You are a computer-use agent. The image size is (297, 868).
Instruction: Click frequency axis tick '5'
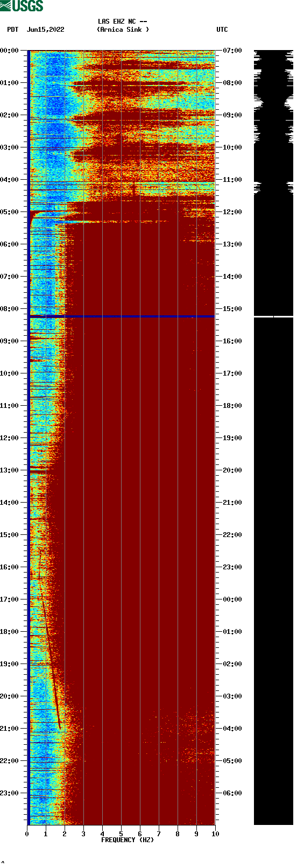pyautogui.click(x=121, y=834)
